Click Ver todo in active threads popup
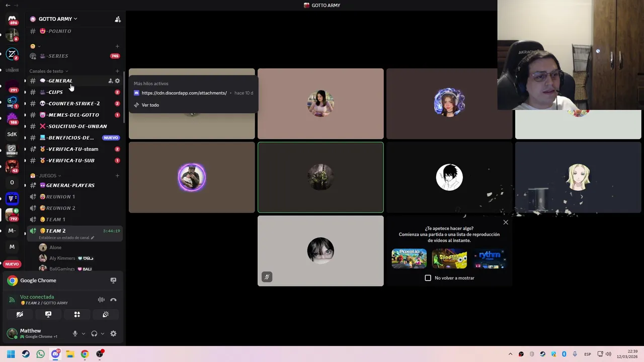The image size is (644, 362). click(x=150, y=105)
